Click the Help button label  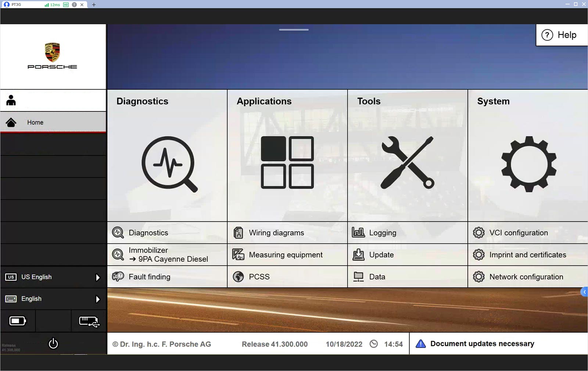[567, 35]
